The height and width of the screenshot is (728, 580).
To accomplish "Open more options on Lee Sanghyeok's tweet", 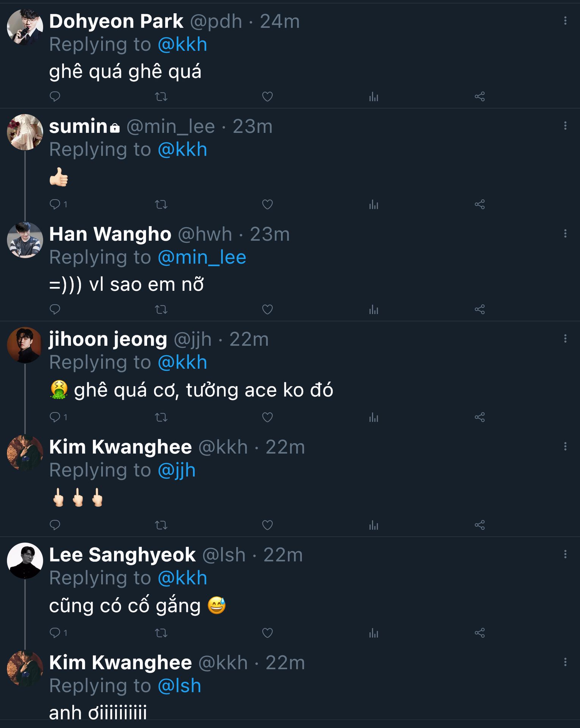I will coord(565,554).
